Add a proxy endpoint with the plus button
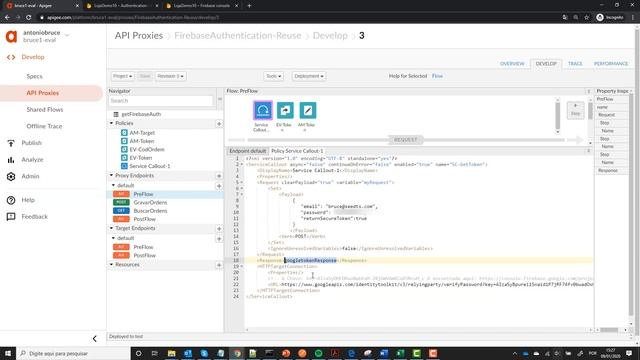The width and height of the screenshot is (640, 360). (x=219, y=176)
